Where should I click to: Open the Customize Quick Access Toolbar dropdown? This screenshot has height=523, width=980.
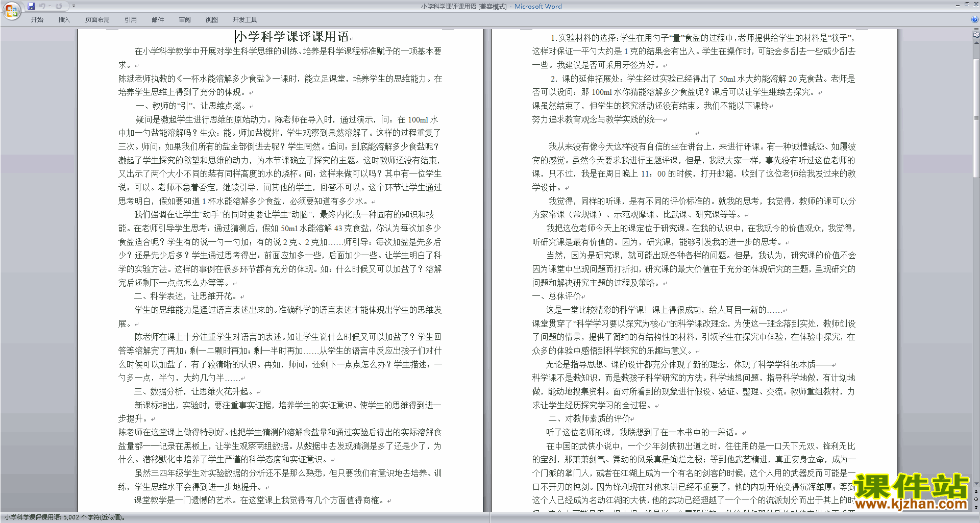[x=73, y=6]
